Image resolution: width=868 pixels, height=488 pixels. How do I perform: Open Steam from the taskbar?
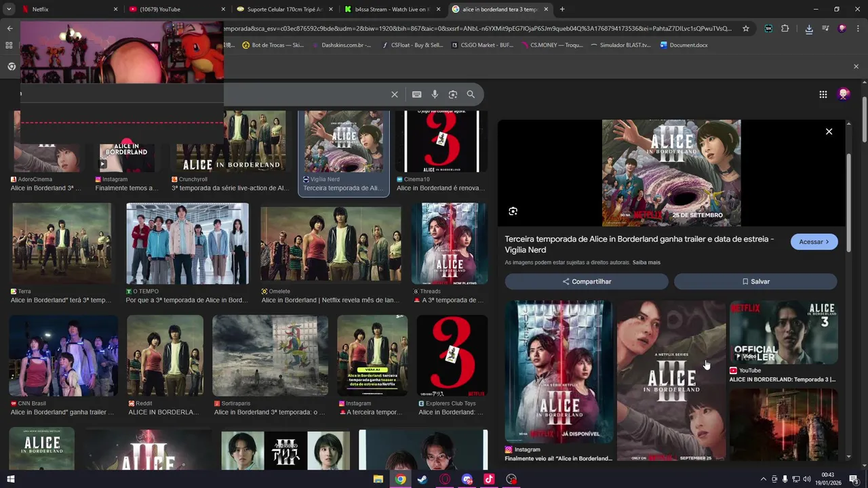(422, 479)
